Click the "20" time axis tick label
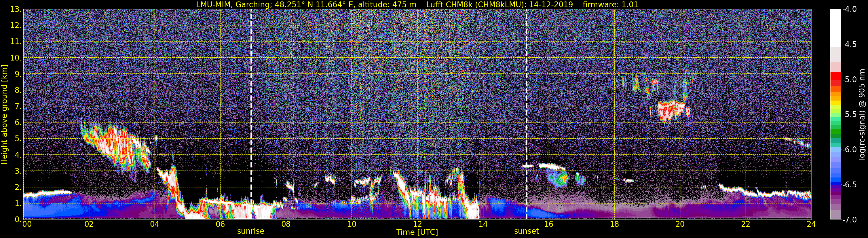This screenshot has width=868, height=238. click(x=680, y=224)
